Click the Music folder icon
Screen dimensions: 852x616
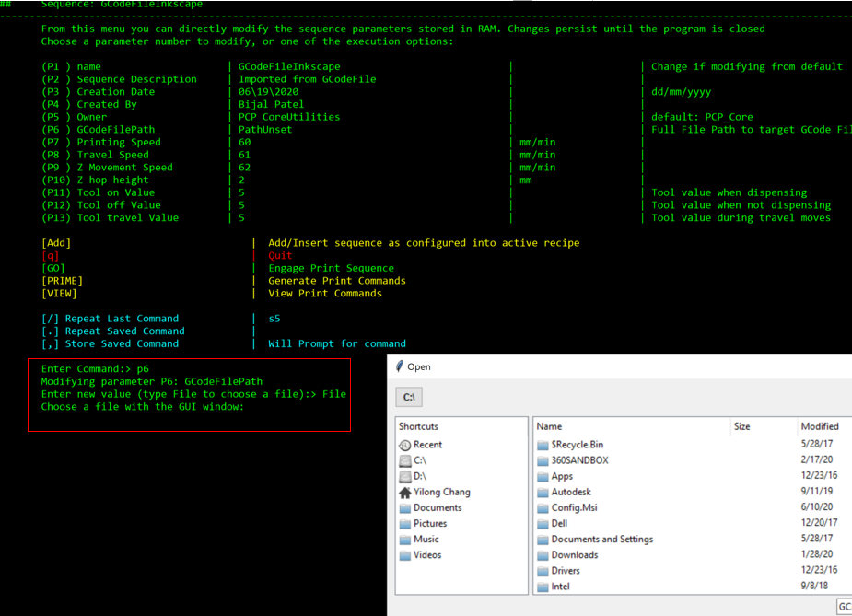coord(404,540)
